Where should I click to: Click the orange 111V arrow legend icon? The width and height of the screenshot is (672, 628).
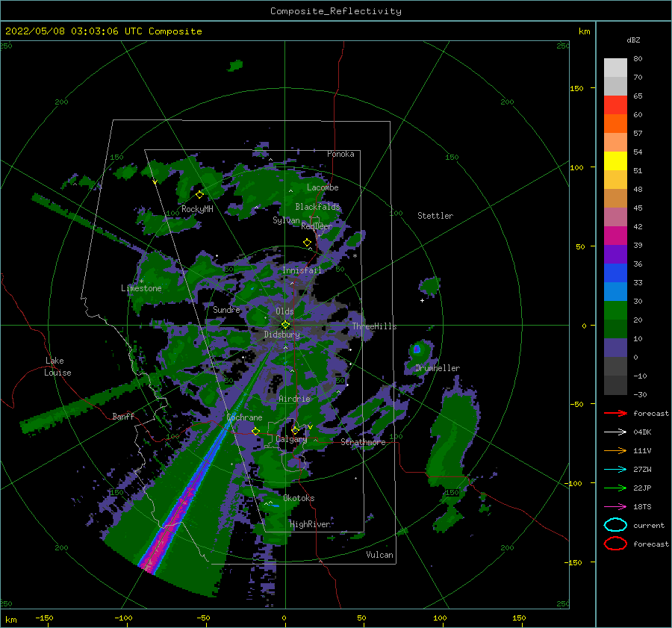(x=615, y=450)
